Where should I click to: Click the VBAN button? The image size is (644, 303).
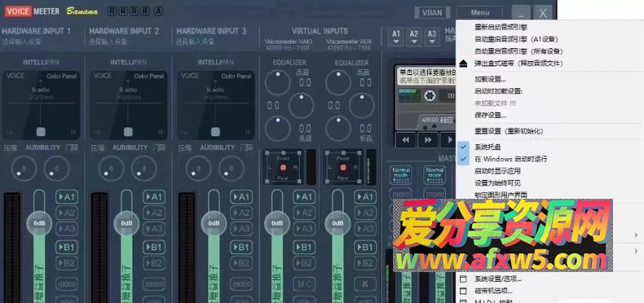point(432,12)
